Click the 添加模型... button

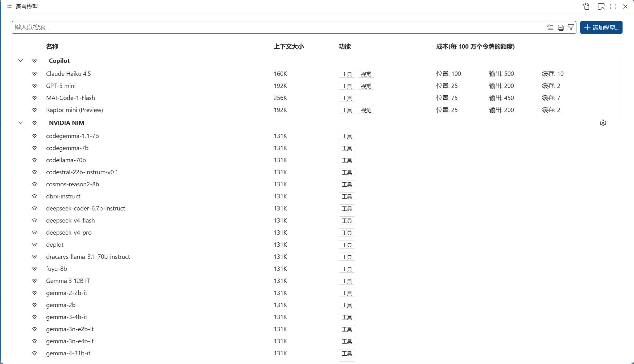[x=601, y=28]
